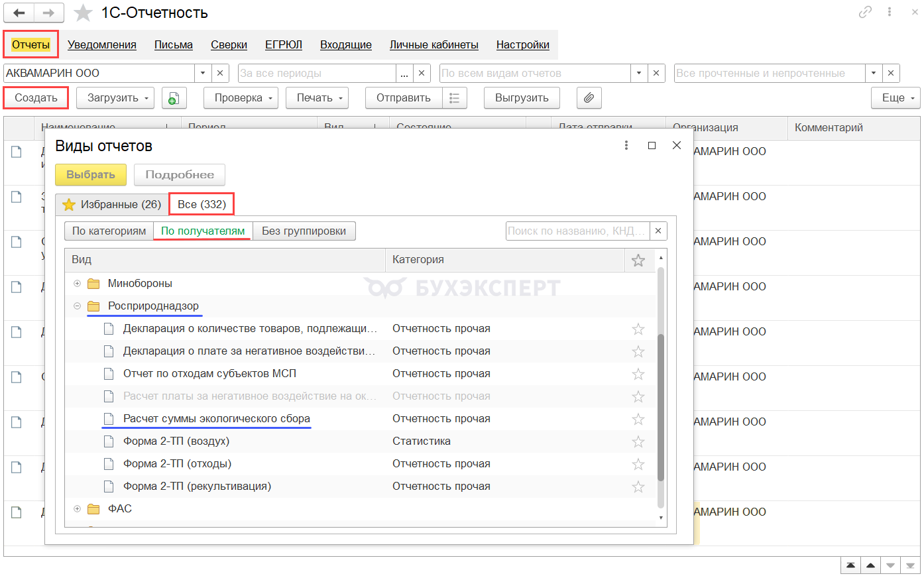Viewport: 924px width, 576px height.
Task: Open the Уведомления section
Action: [x=102, y=44]
